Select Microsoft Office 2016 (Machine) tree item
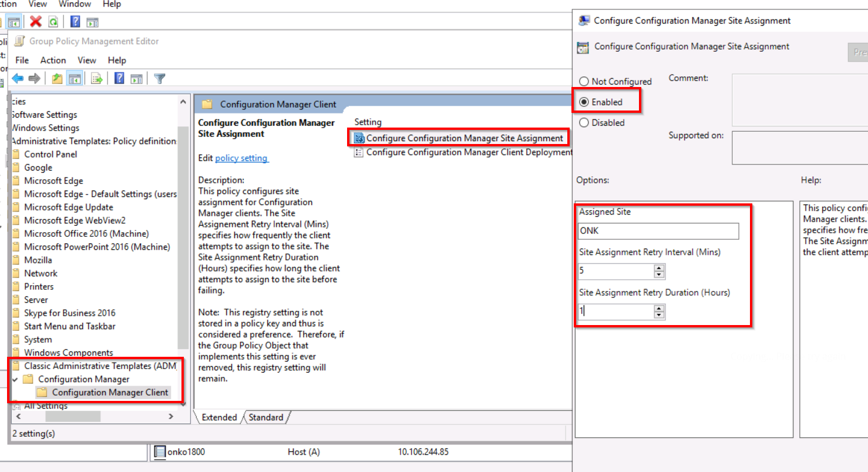868x472 pixels. point(86,234)
